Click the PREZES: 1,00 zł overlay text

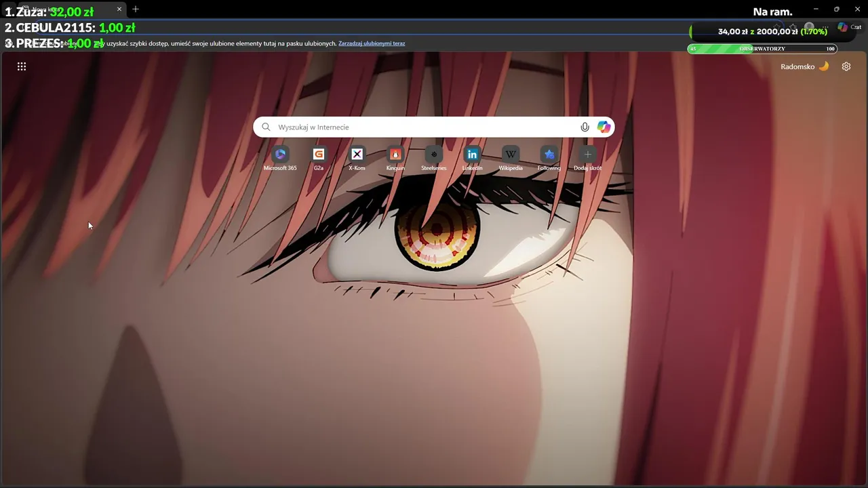coord(54,43)
